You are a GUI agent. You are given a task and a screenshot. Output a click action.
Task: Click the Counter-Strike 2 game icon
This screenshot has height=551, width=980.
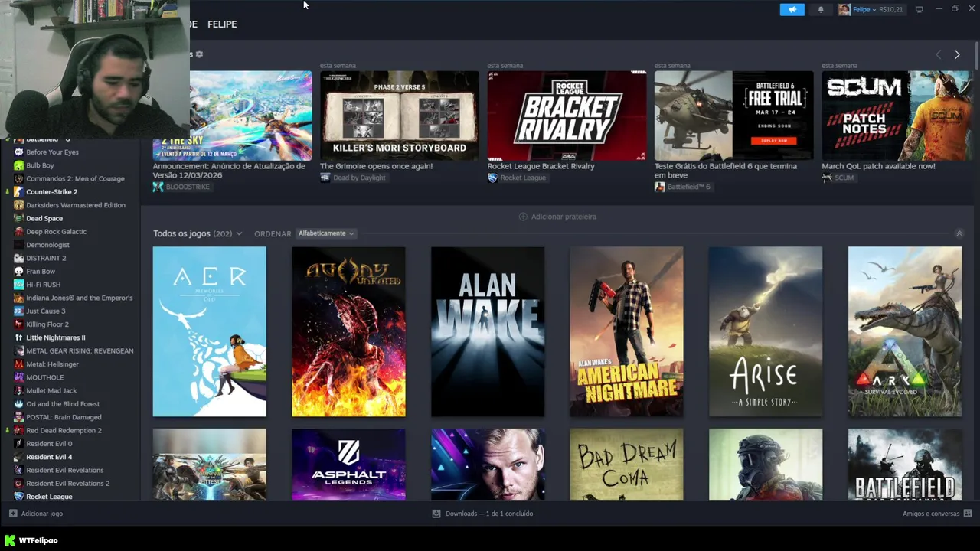pos(19,192)
